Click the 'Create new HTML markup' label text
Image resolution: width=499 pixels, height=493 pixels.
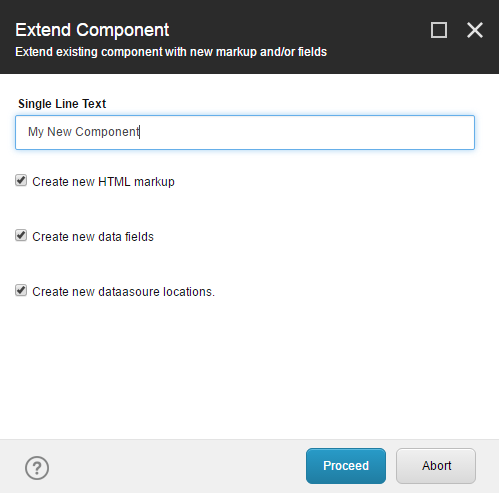coord(103,182)
